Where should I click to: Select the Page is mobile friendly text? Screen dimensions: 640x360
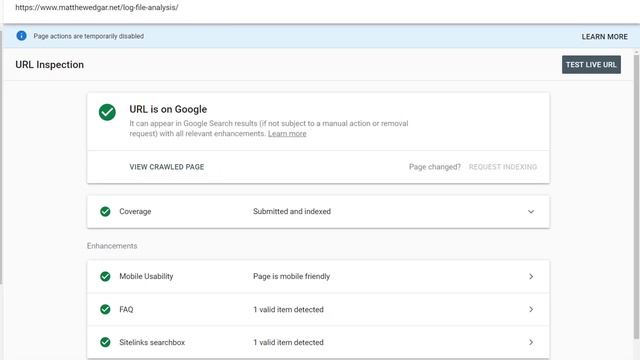(291, 276)
